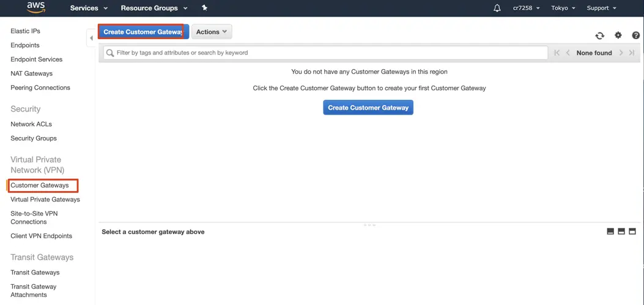The width and height of the screenshot is (644, 305).
Task: Click the 'None found' pagination text
Action: tap(594, 53)
